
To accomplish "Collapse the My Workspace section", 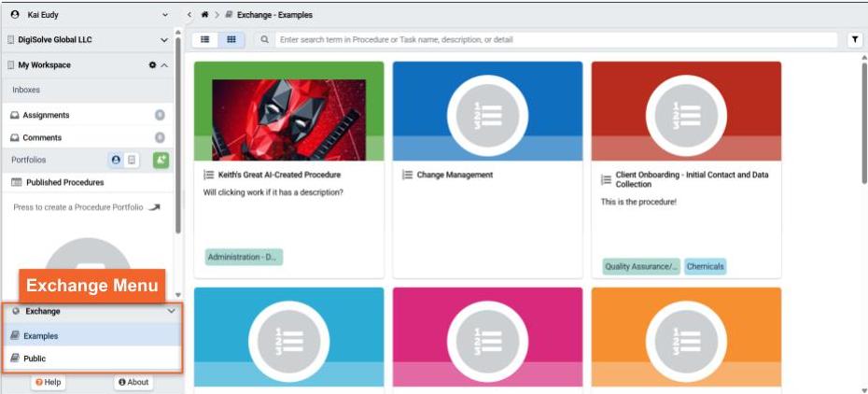I will point(164,64).
